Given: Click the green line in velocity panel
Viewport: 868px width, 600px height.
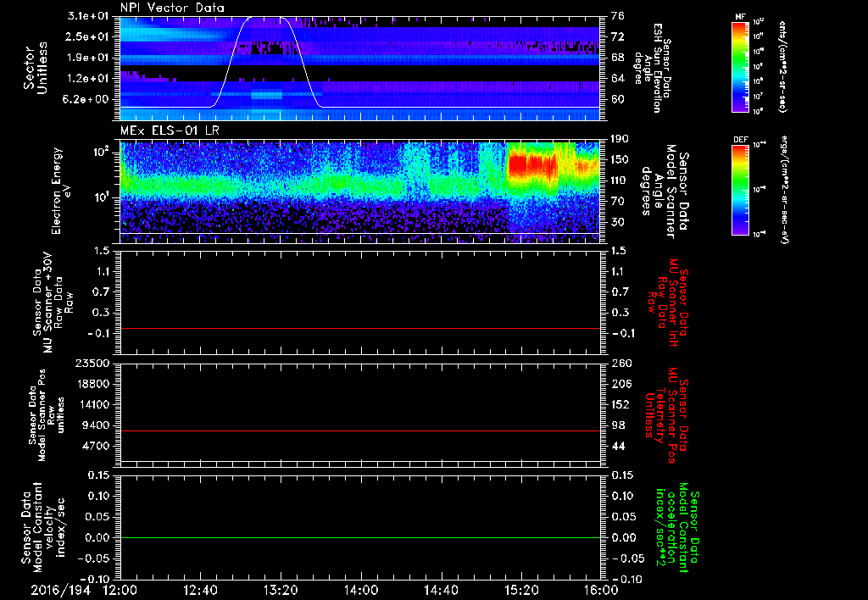Looking at the screenshot, I should point(360,537).
